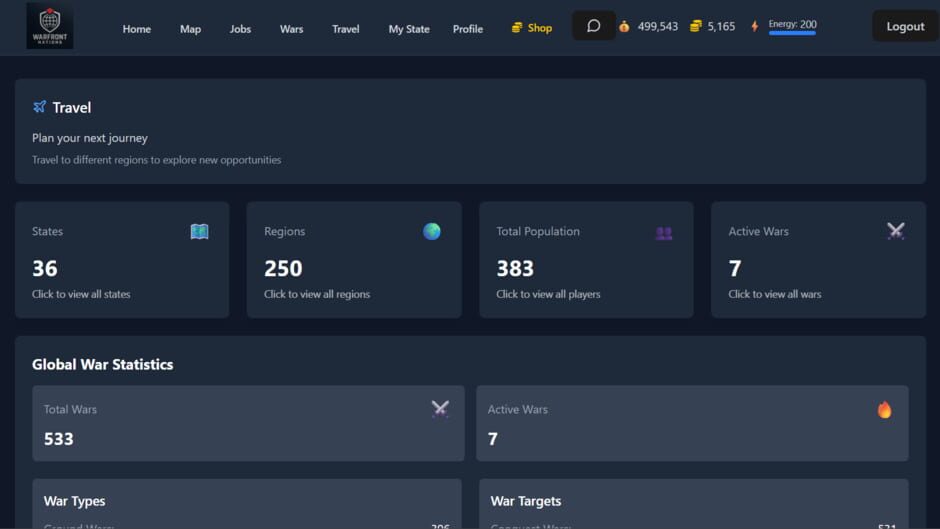Click the money bag currency icon

[624, 27]
